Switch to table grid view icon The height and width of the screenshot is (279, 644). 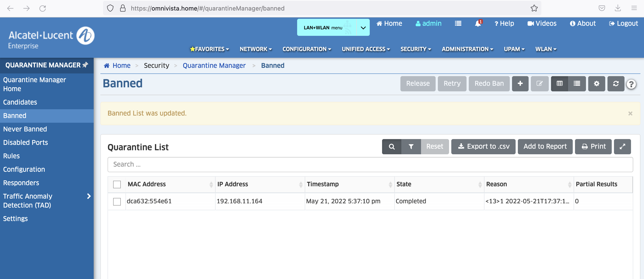click(x=559, y=84)
